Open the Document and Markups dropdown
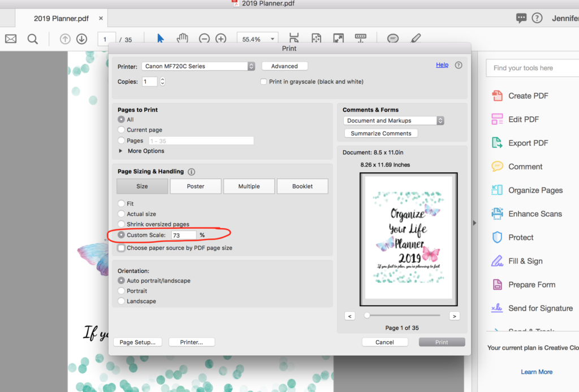Viewport: 579px width, 392px height. (x=393, y=120)
